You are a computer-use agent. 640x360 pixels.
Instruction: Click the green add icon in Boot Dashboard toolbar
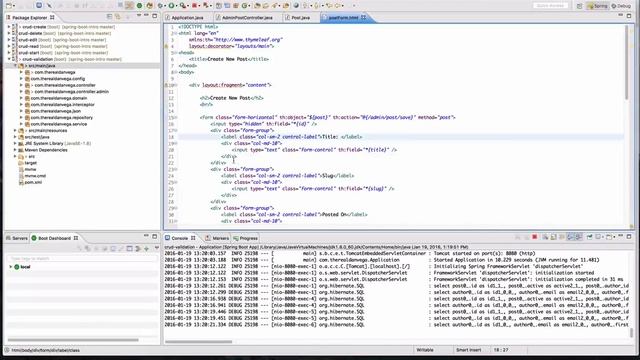(x=146, y=249)
